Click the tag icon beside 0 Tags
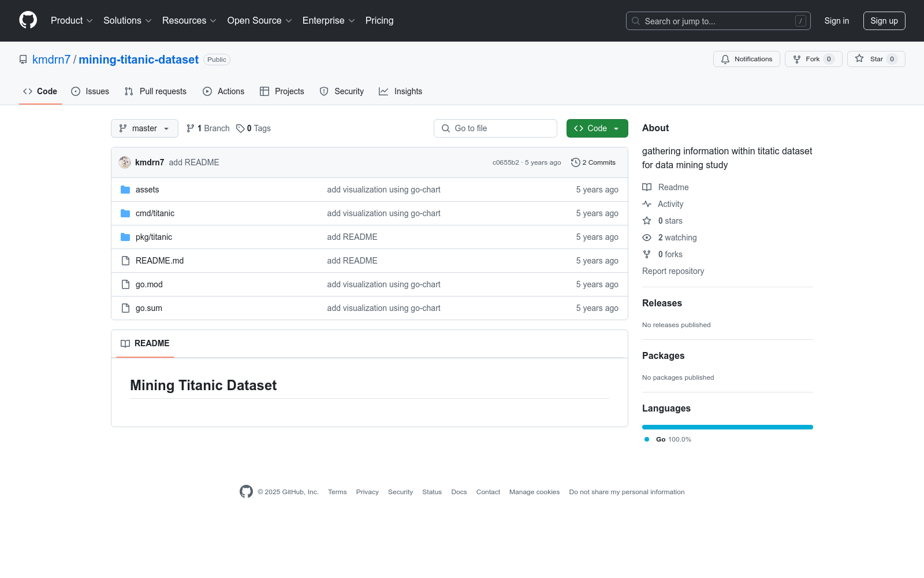924x578 pixels. 240,128
